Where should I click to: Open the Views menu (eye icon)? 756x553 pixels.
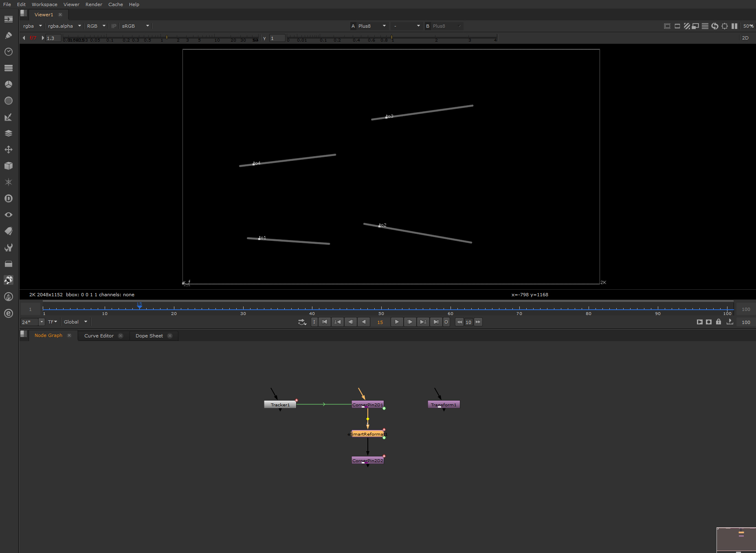pyautogui.click(x=9, y=215)
